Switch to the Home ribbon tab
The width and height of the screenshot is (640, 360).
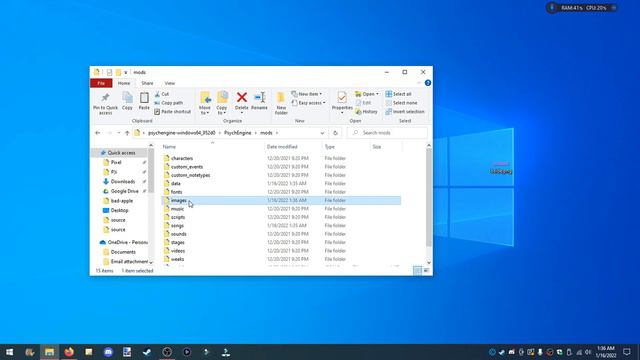(x=124, y=83)
